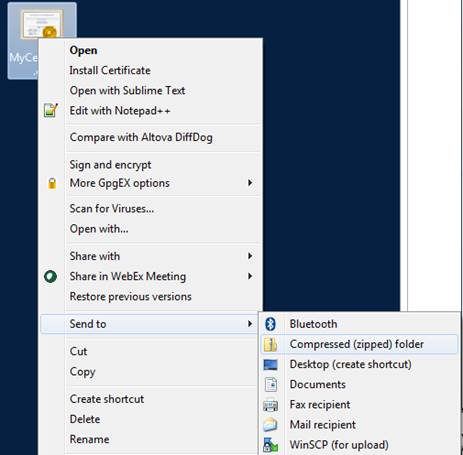Screen dimensions: 463x455
Task: Click the zipped folder icon
Action: pyautogui.click(x=270, y=344)
